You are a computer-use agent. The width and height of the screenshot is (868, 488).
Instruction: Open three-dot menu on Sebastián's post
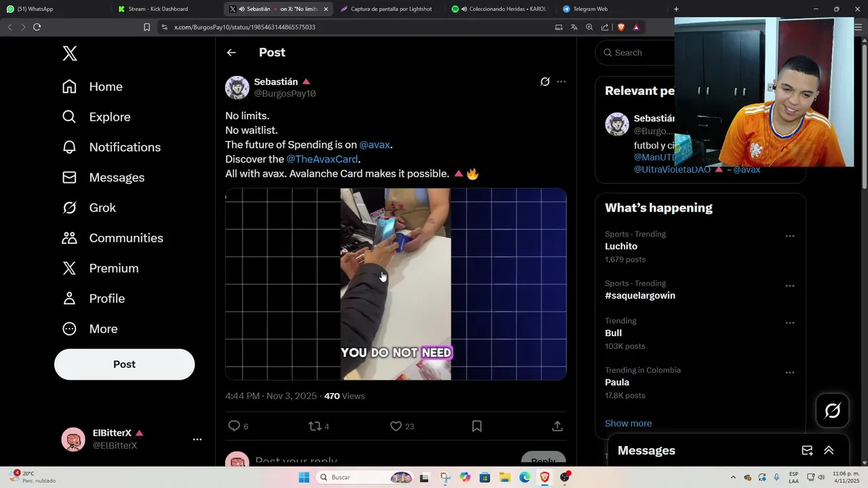[561, 82]
